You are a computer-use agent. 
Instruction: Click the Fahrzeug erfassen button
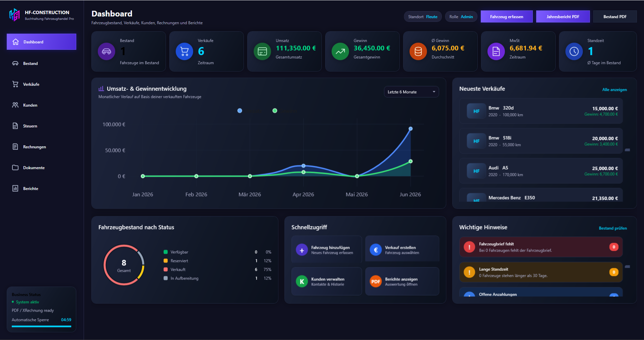point(507,16)
